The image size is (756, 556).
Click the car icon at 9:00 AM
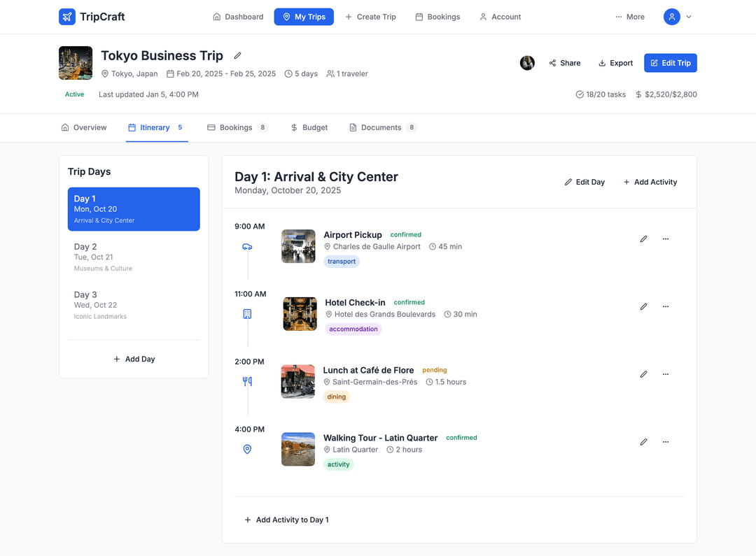coord(247,247)
